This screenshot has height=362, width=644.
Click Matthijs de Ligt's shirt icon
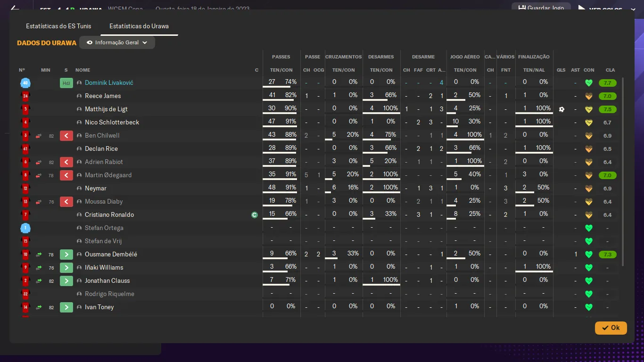(x=25, y=109)
